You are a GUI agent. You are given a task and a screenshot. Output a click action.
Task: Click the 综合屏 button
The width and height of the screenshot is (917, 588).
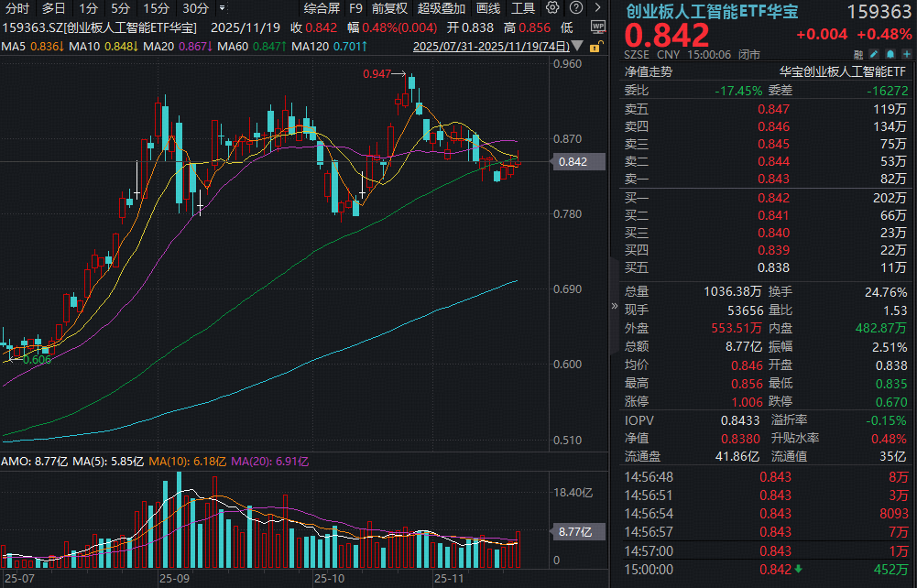323,7
